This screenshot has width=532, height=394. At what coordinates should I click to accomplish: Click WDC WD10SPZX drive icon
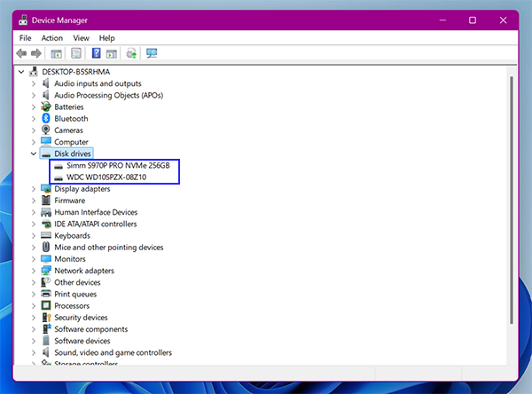(x=59, y=178)
